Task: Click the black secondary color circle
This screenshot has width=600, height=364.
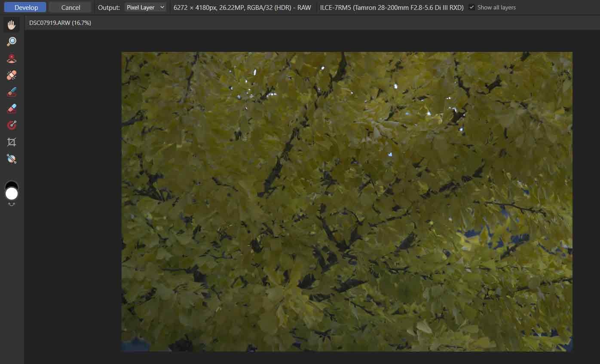Action: click(12, 185)
